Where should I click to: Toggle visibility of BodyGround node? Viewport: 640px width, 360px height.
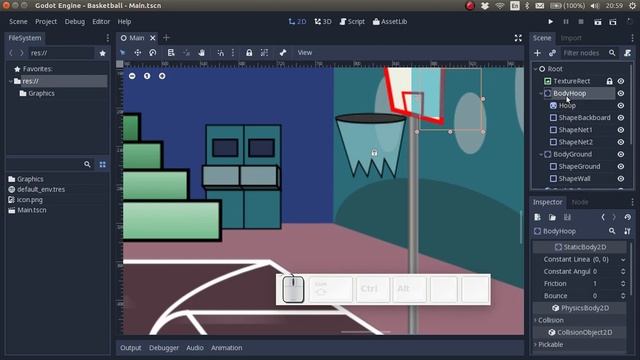[621, 154]
